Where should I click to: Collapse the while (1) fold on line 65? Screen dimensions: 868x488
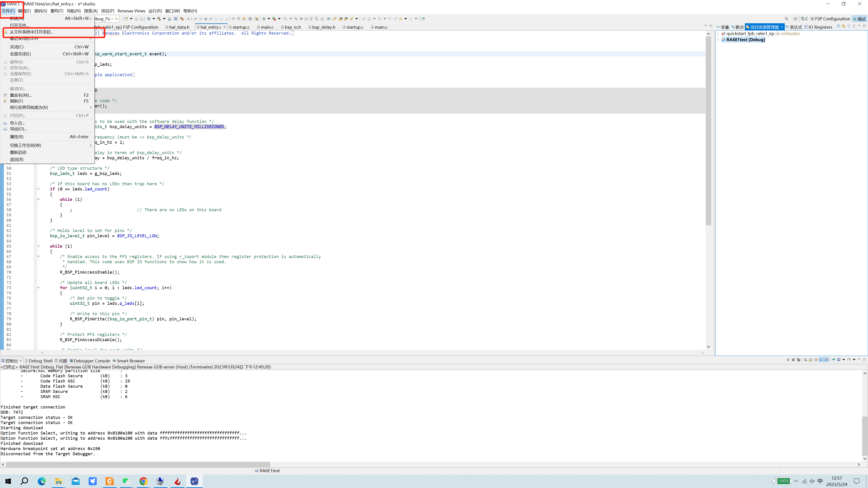click(x=38, y=246)
